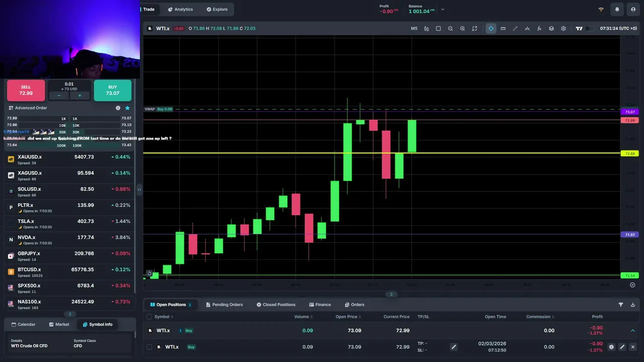The width and height of the screenshot is (644, 362).
Task: Open the chart layers panel
Action: click(551, 29)
